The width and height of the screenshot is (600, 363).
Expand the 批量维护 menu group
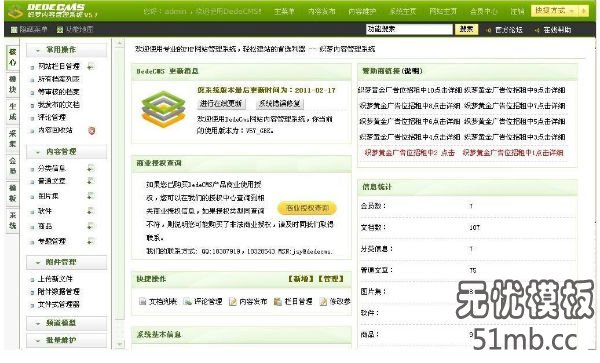click(x=66, y=340)
